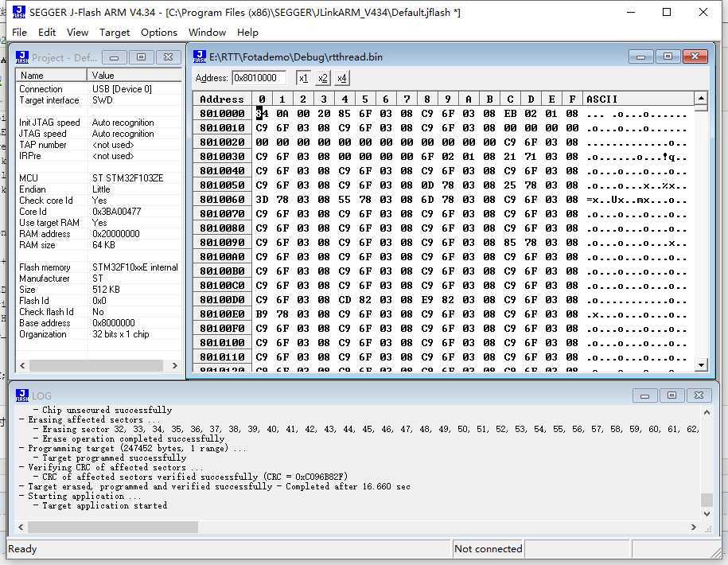Select the Core Id value 0x3BA00477
The height and width of the screenshot is (565, 728).
[x=116, y=211]
